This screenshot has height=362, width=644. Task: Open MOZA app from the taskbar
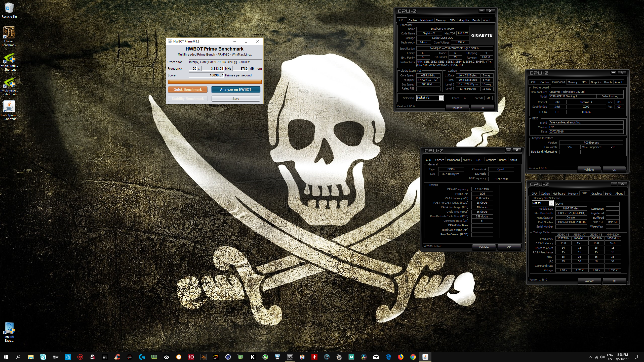pos(130,357)
